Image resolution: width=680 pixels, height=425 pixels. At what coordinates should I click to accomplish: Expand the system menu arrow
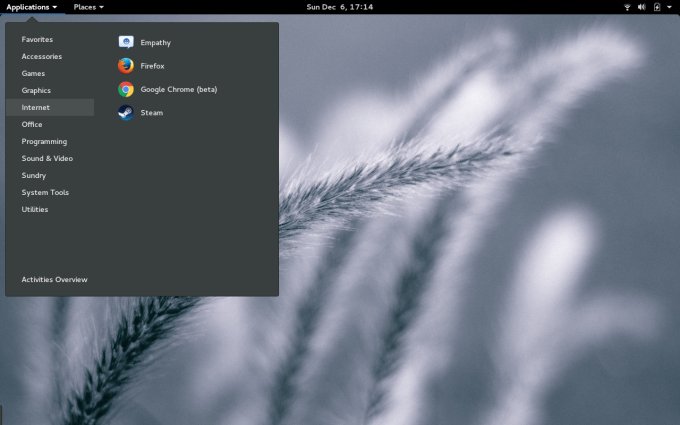click(669, 7)
